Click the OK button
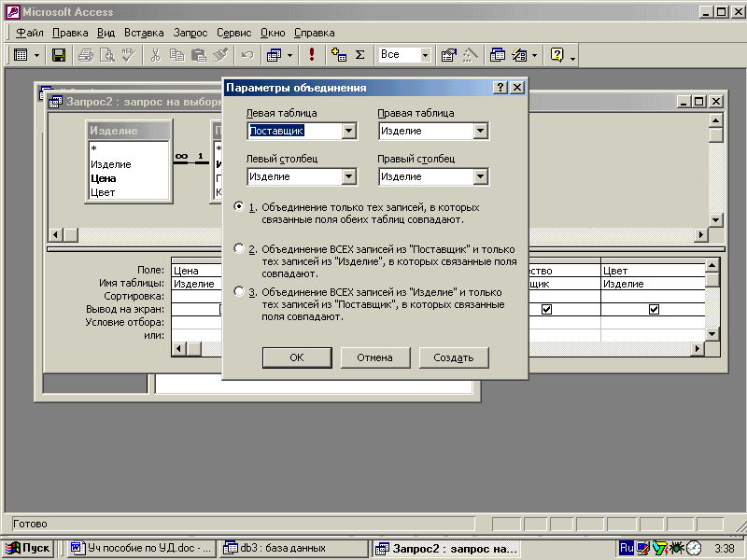 (x=297, y=357)
